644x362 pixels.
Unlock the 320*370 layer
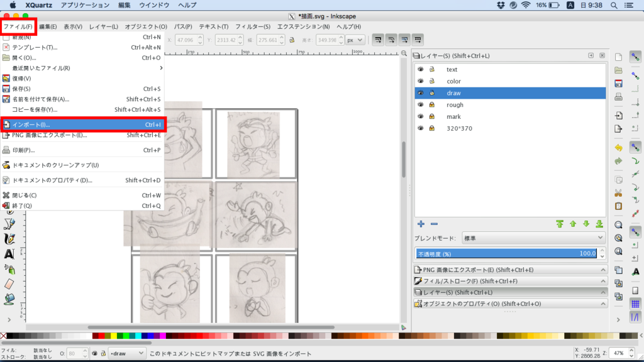click(432, 128)
